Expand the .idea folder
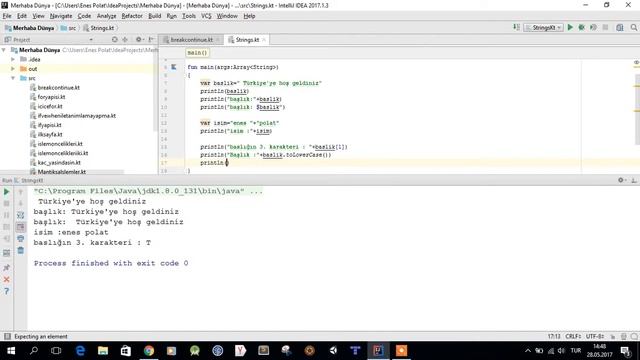Screen dimensions: 640x360 click(x=13, y=59)
